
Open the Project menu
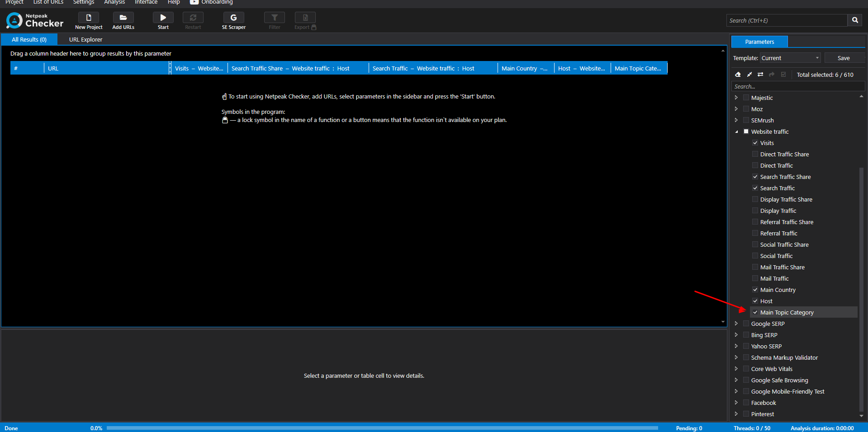14,2
